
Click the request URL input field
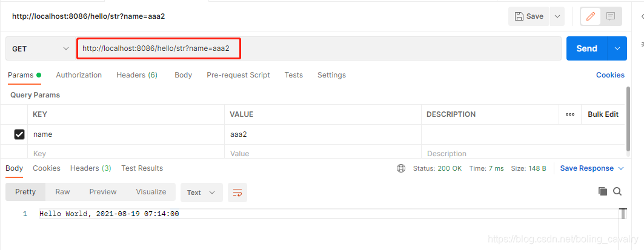319,48
